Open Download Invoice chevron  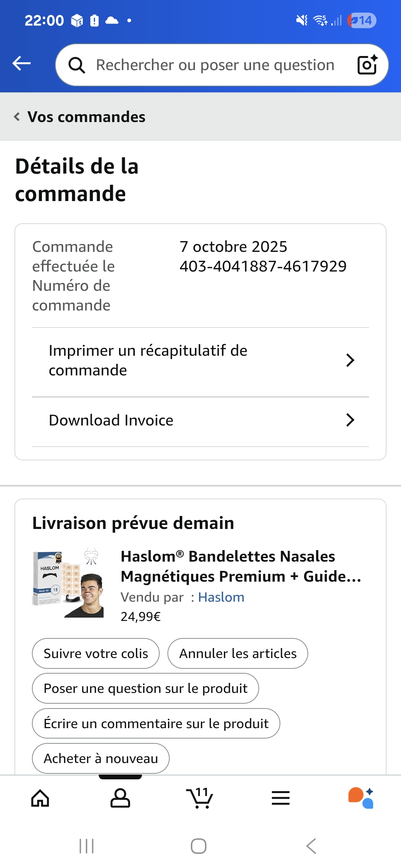pos(350,420)
